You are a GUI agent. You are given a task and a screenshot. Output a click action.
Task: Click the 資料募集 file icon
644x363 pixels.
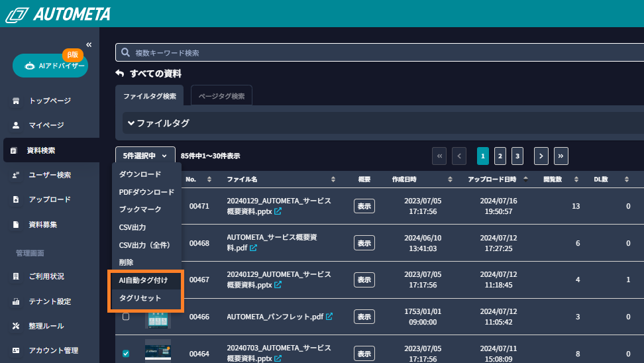point(16,225)
